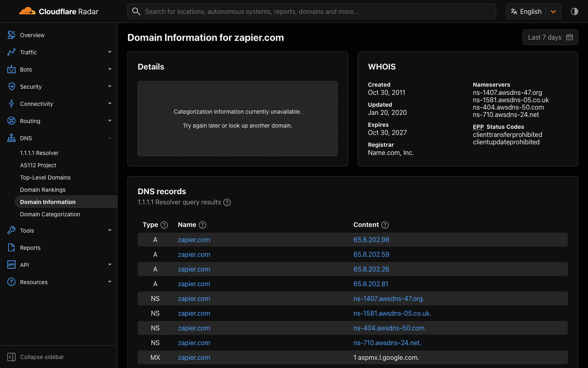Click the Tools wrench icon in sidebar
588x368 pixels.
(11, 231)
